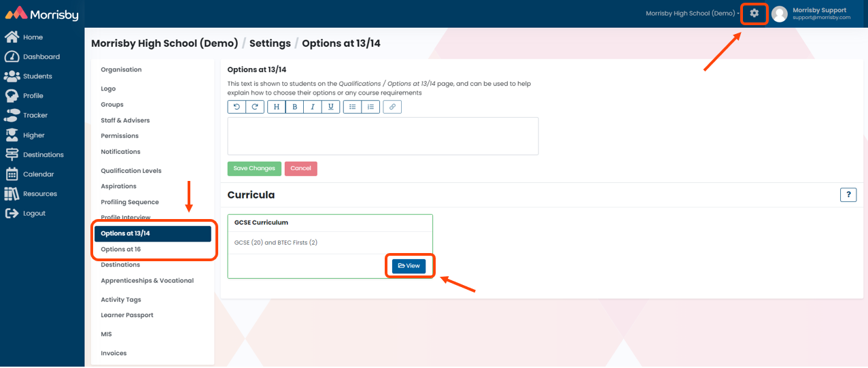Open Students page label
Screen dimensions: 868x368
[x=37, y=76]
